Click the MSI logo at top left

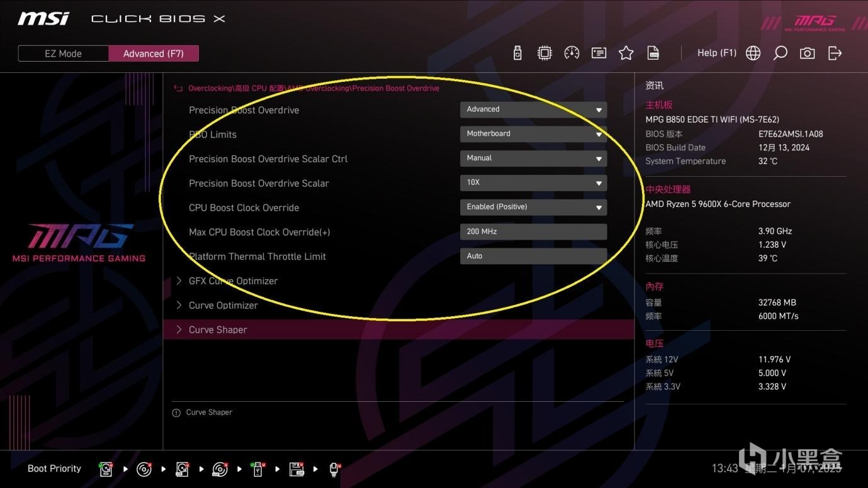coord(43,19)
